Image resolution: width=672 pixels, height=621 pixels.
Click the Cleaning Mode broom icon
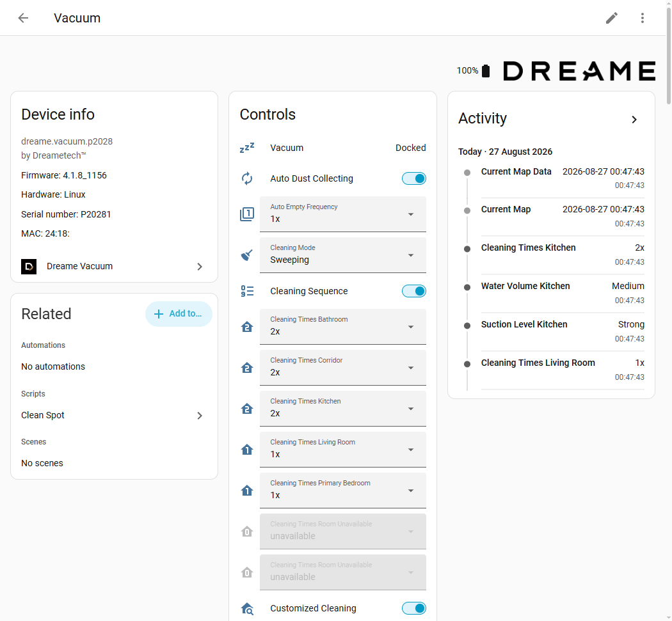click(x=247, y=255)
